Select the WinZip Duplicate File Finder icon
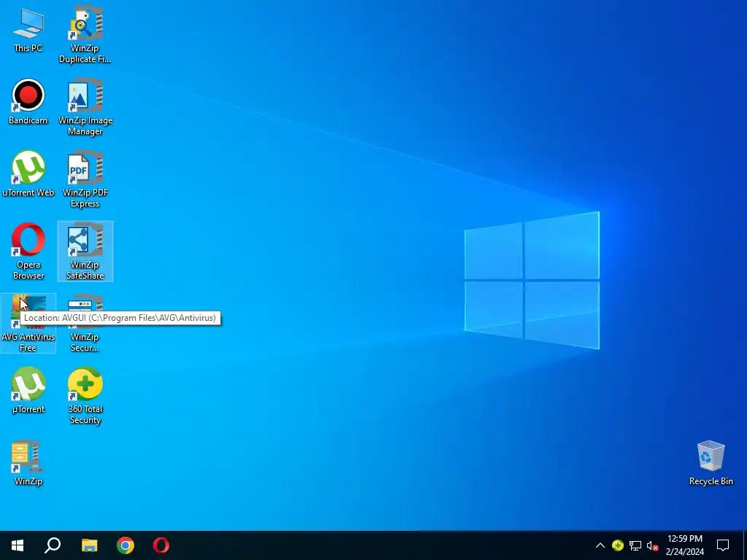Screen dimensions: 747x560 pos(85,35)
